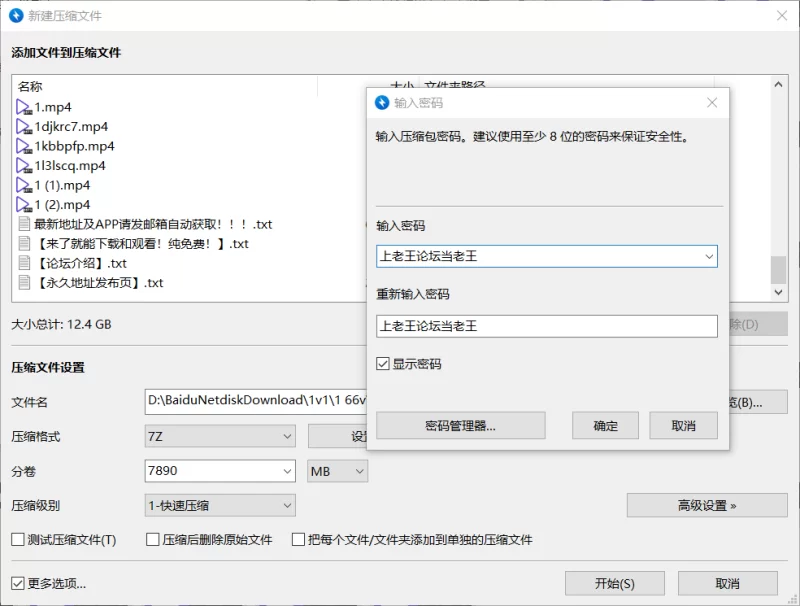The image size is (800, 606).
Task: Select file 1 (2).mp4
Action: pyautogui.click(x=62, y=205)
